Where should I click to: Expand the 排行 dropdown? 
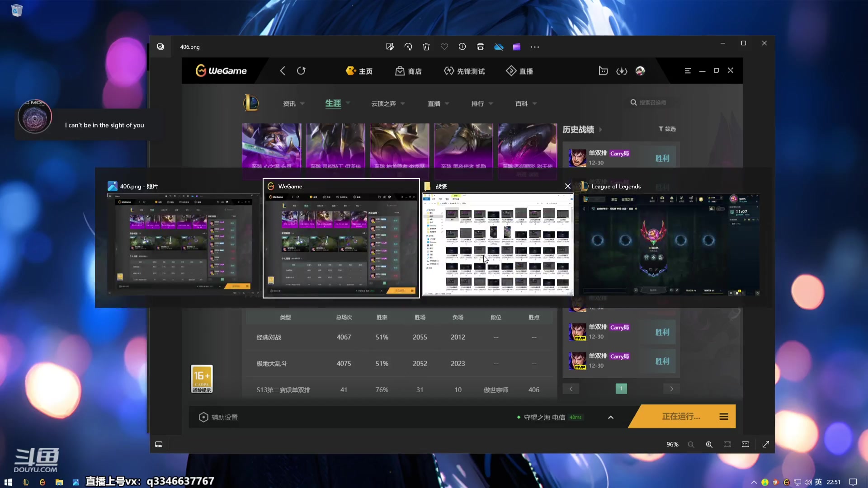click(491, 104)
